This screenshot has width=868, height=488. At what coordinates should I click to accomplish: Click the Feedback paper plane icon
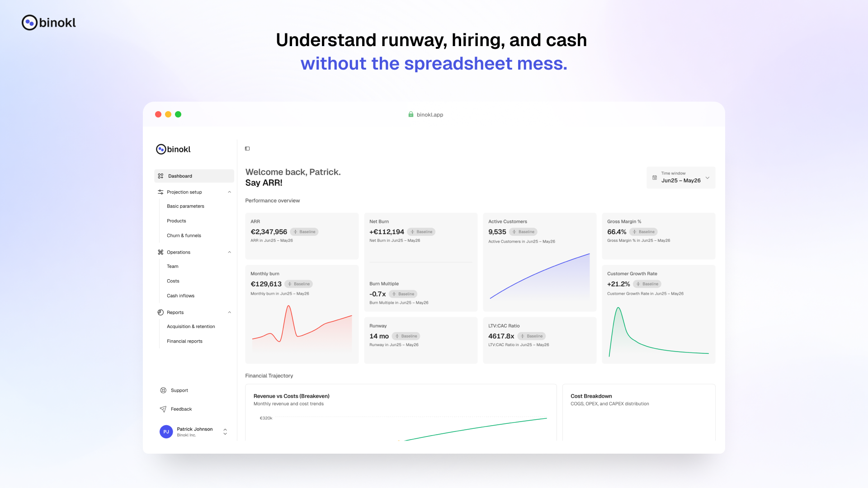point(163,409)
